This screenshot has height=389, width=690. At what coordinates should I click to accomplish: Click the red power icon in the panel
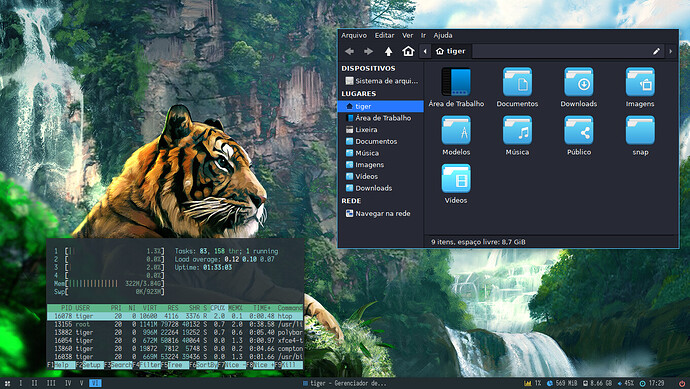click(682, 383)
